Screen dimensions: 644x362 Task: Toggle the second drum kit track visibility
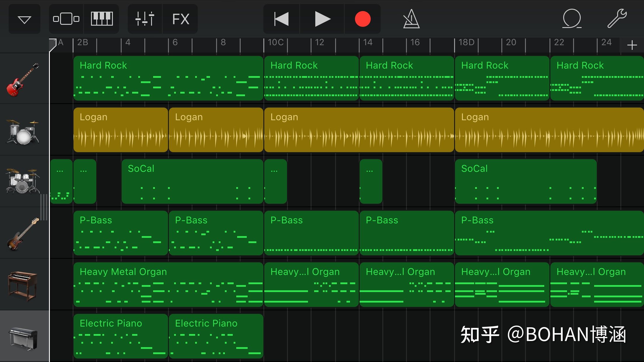coord(22,181)
